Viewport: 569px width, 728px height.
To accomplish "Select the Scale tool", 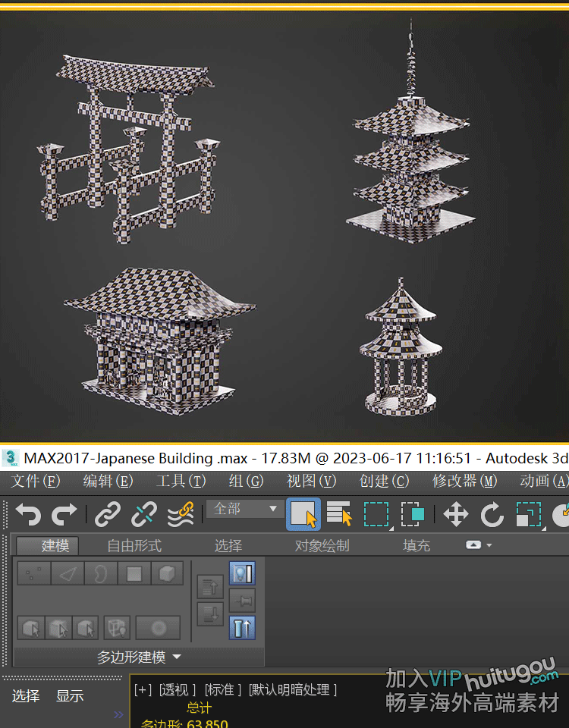I will pyautogui.click(x=529, y=514).
